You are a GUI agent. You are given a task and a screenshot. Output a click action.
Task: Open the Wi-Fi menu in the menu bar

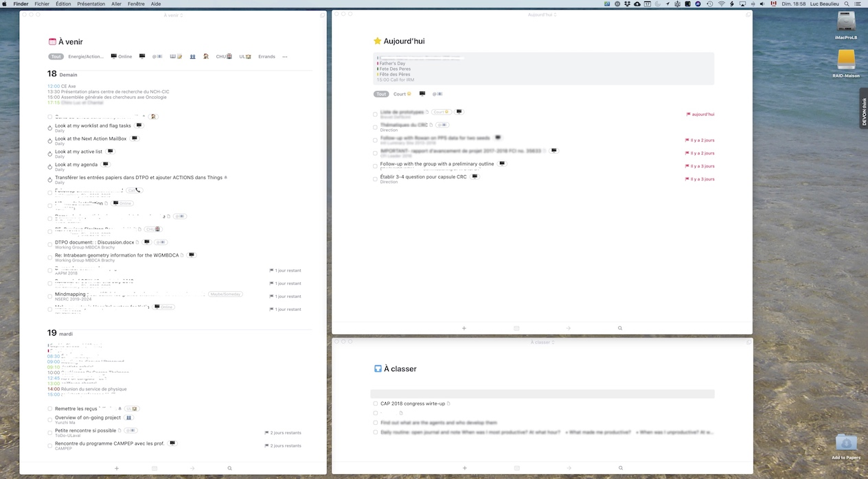(722, 3)
